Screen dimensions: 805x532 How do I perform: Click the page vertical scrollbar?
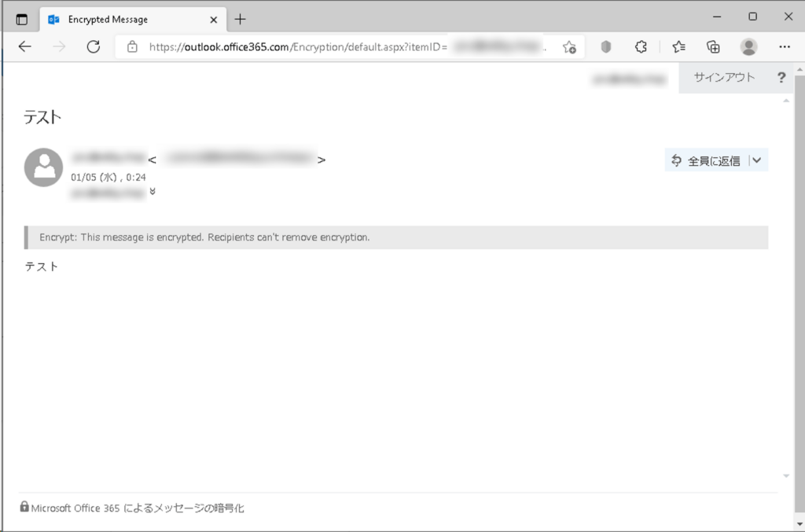(x=799, y=296)
